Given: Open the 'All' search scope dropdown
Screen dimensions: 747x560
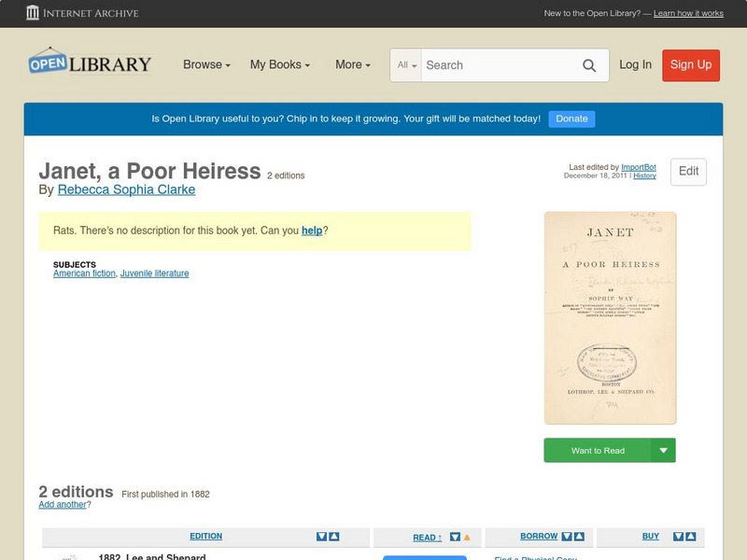Looking at the screenshot, I should 407,65.
